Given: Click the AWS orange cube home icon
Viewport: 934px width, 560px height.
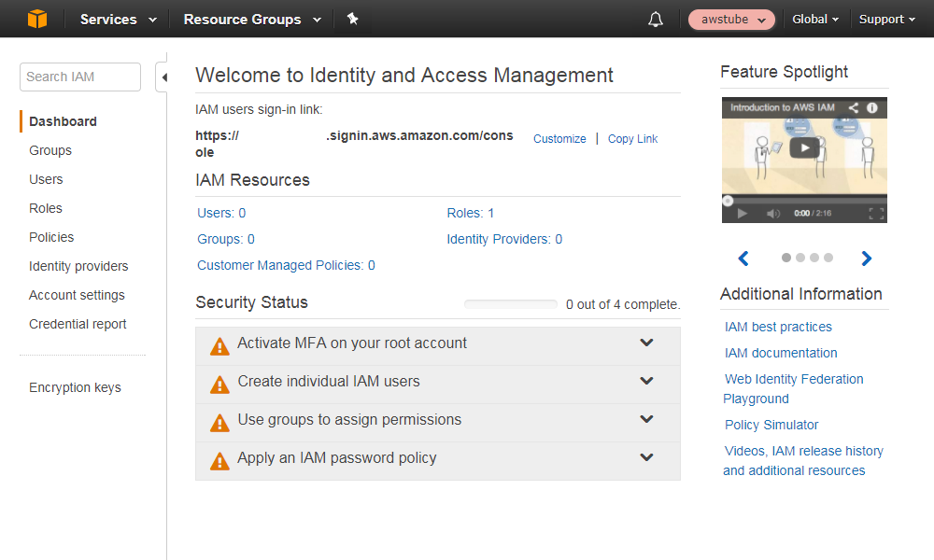Looking at the screenshot, I should (x=36, y=19).
